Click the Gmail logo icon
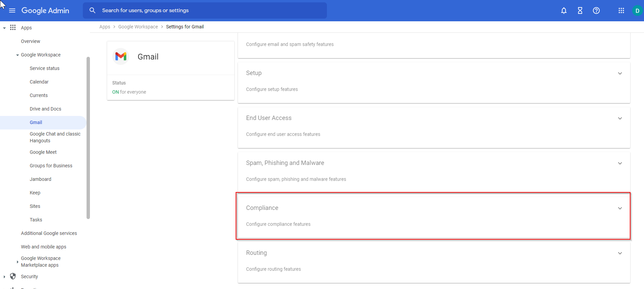The width and height of the screenshot is (644, 289). click(x=121, y=56)
